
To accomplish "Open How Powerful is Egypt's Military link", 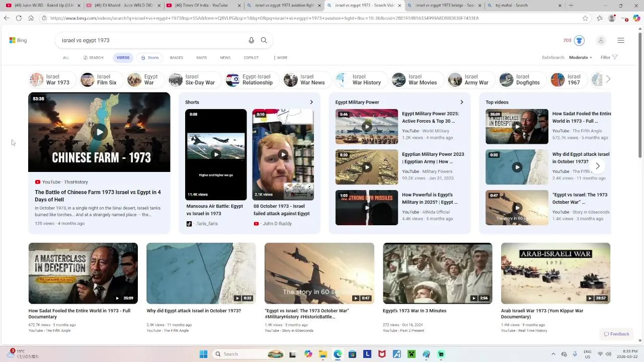I will pyautogui.click(x=430, y=198).
